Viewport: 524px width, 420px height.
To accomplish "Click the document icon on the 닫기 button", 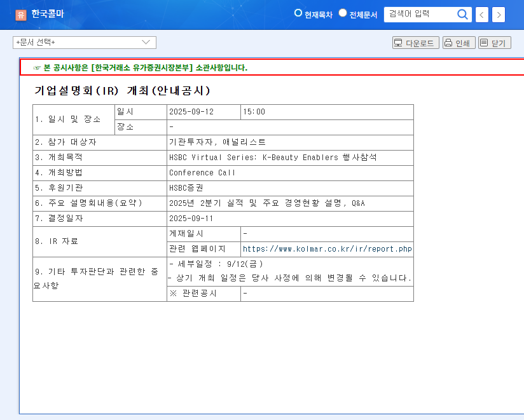I will point(484,42).
